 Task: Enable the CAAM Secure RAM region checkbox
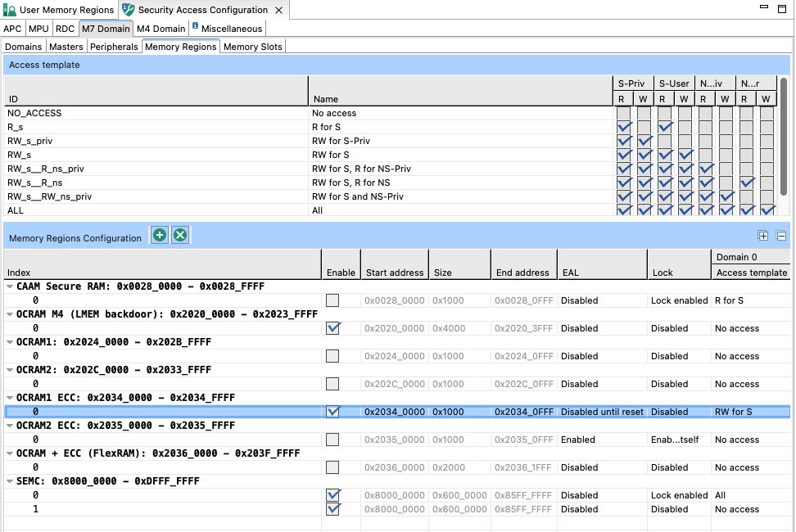(x=332, y=300)
